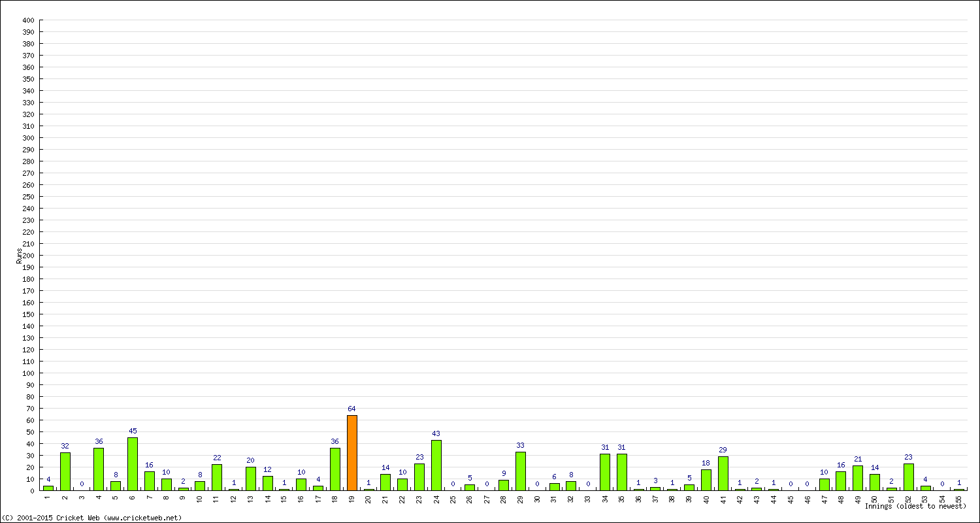Click the y-axis tick label 50
Image resolution: width=980 pixels, height=523 pixels.
click(30, 432)
